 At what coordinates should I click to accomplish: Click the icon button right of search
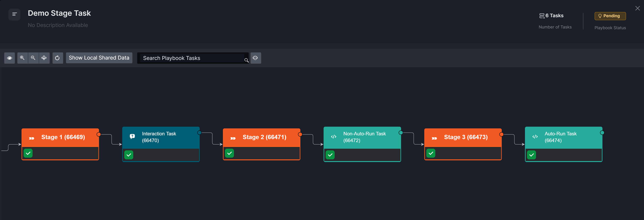(255, 58)
